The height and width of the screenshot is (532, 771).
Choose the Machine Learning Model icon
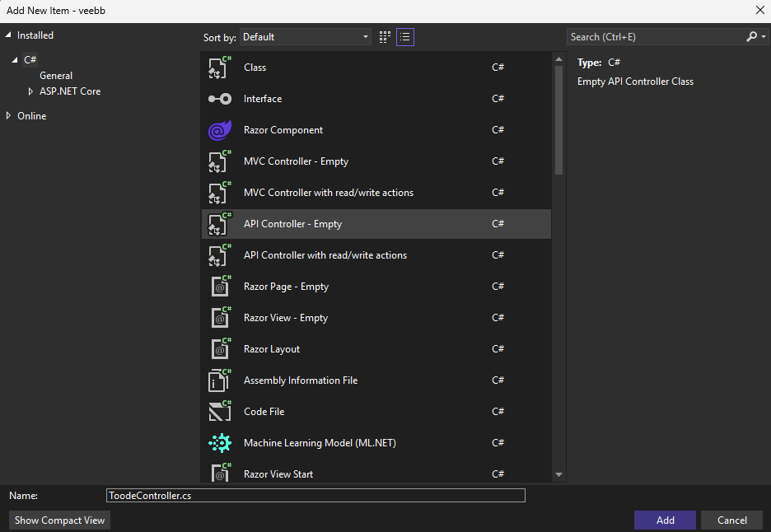(x=219, y=443)
